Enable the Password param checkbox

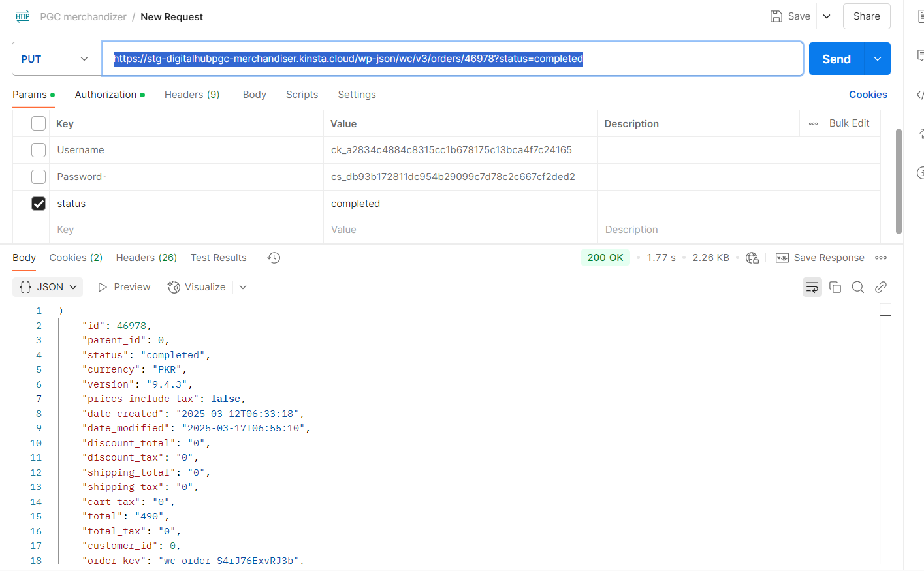[x=39, y=177]
